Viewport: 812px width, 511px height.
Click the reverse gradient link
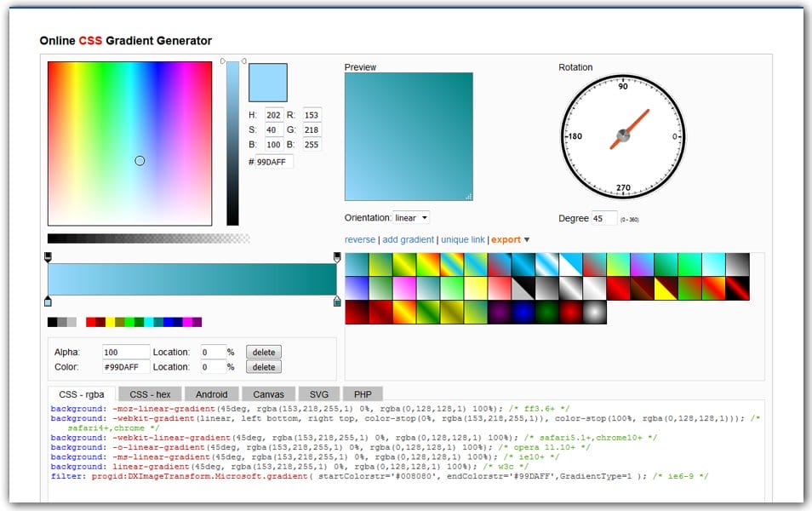point(359,240)
